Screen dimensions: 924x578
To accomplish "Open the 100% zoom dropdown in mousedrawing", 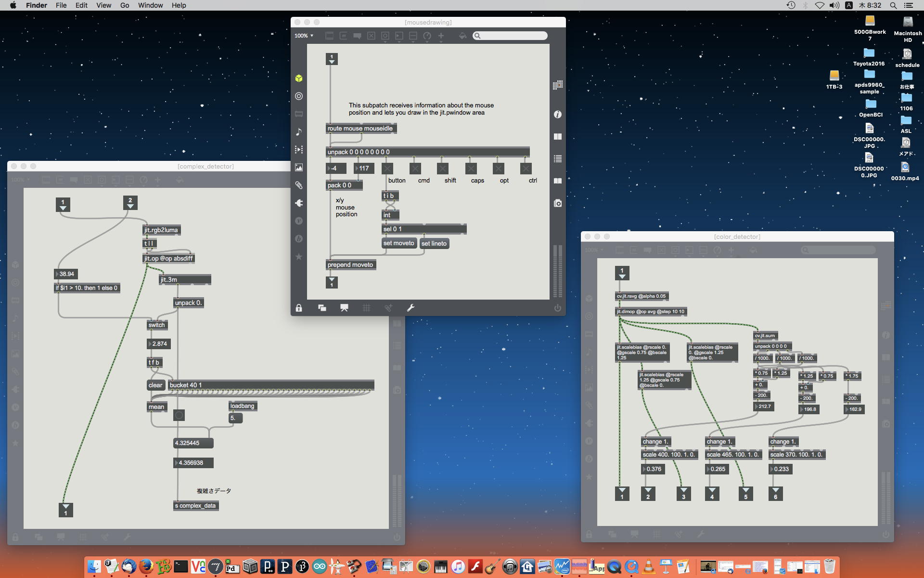I will coord(304,36).
